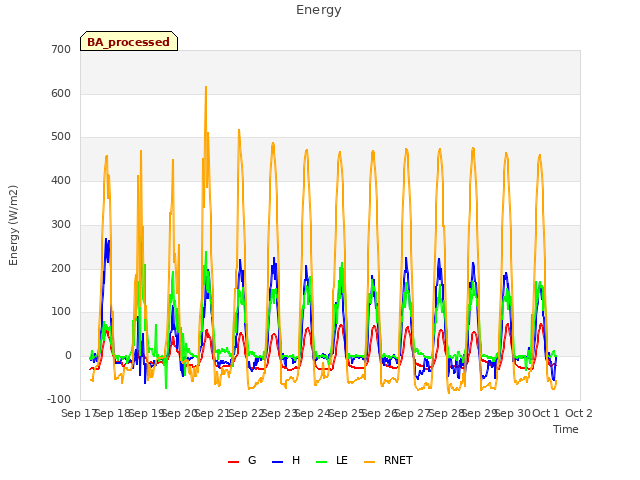640x480 pixels.
Task: Toggle the RNET series legend entry
Action: [x=388, y=461]
